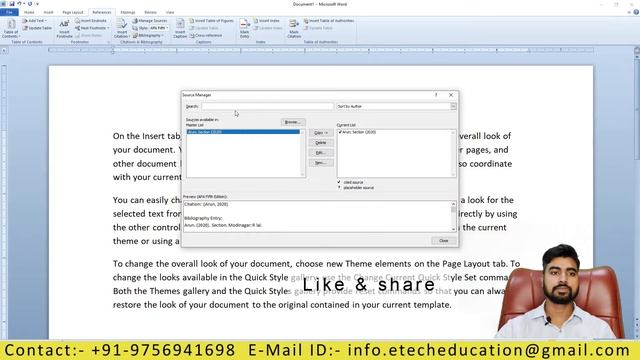Click the Close button in Source Manager
This screenshot has width=640, height=360.
[x=443, y=240]
